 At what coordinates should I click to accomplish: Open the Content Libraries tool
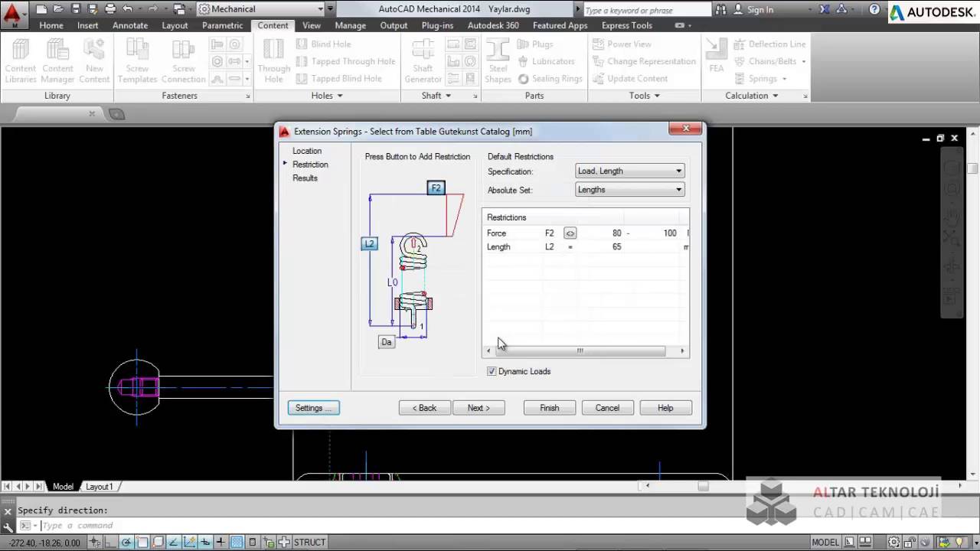21,61
